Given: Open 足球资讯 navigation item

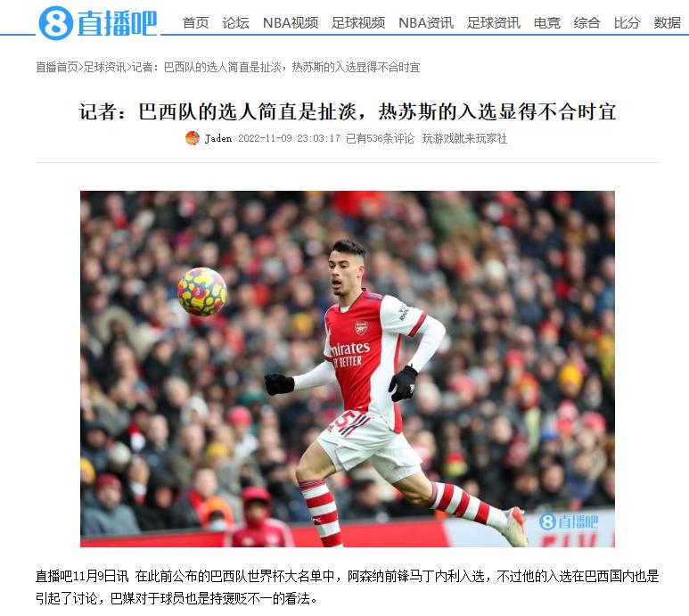Looking at the screenshot, I should 494,23.
